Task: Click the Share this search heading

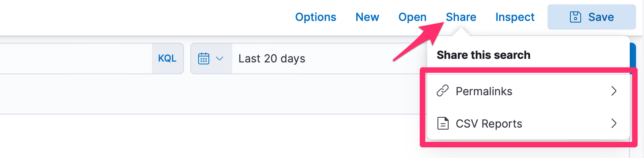Action: tap(483, 55)
